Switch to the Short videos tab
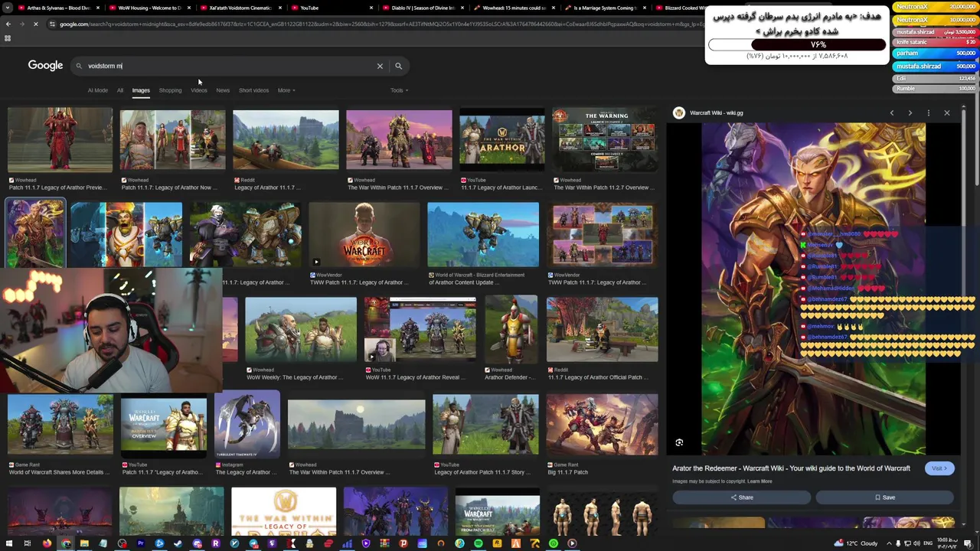The image size is (980, 551). point(253,90)
